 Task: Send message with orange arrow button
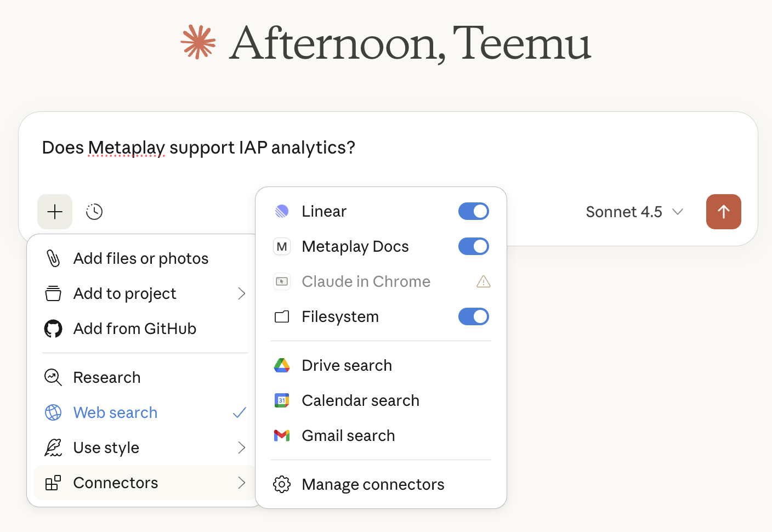coord(723,212)
